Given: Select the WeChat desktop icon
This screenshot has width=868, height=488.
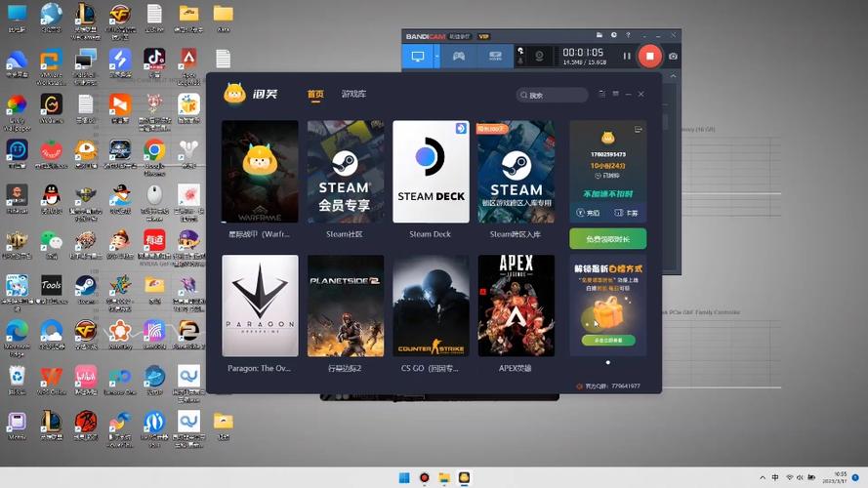Looking at the screenshot, I should (51, 241).
